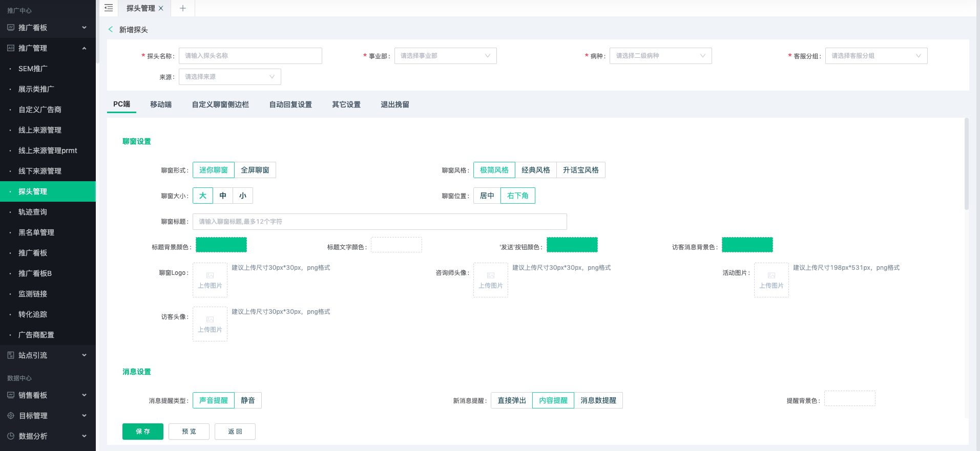Image resolution: width=980 pixels, height=451 pixels.
Task: Select 声音提醒 message alert type
Action: (214, 400)
